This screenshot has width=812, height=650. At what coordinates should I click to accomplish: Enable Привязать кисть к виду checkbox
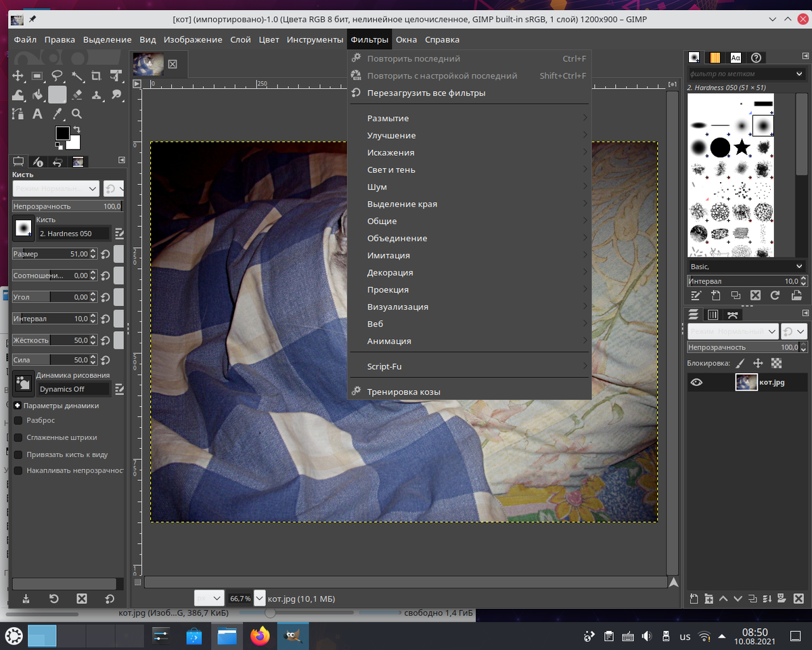point(18,454)
